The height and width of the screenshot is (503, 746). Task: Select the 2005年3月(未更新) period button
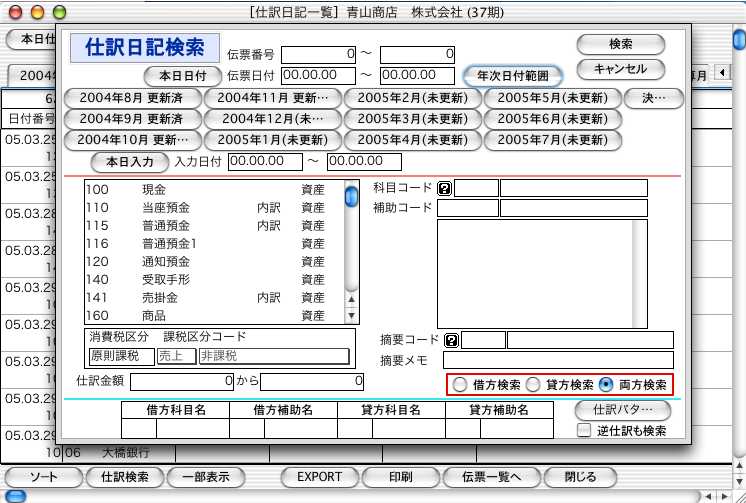coord(411,118)
